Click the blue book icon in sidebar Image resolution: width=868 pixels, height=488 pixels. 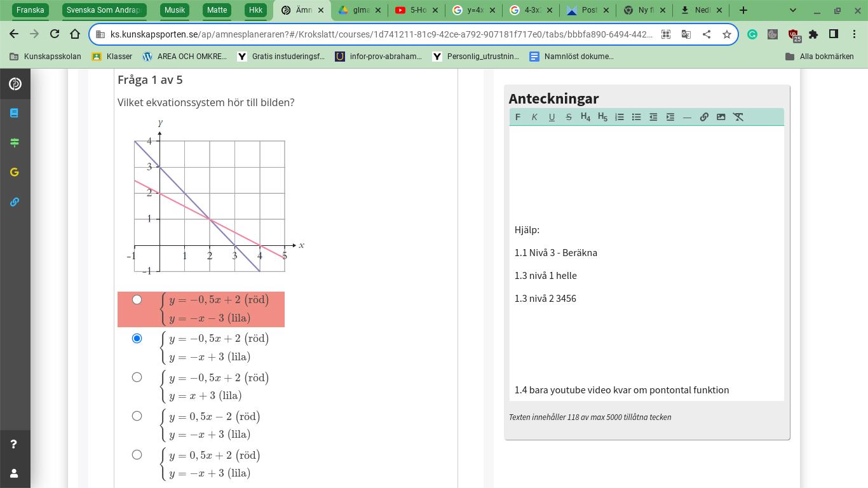(14, 113)
